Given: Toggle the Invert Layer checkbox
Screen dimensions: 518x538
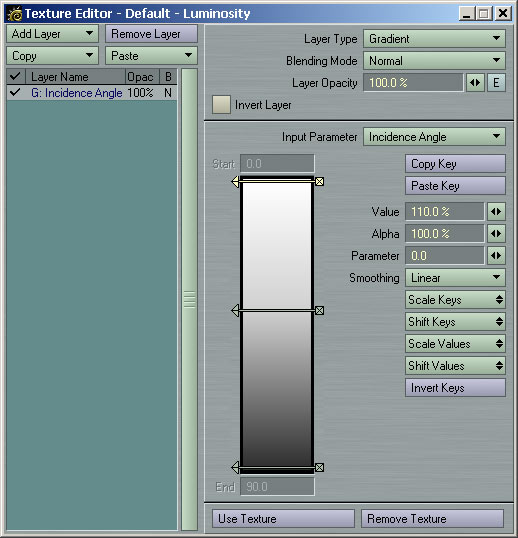Looking at the screenshot, I should (x=221, y=105).
